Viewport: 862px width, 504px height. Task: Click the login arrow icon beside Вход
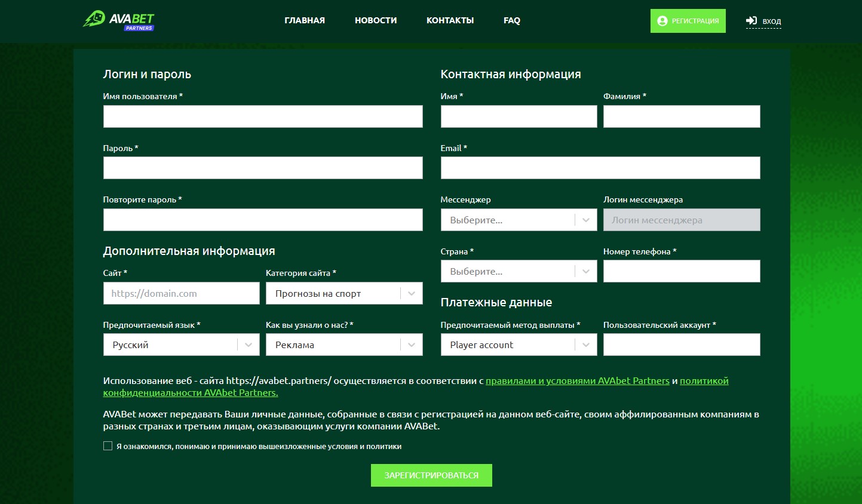tap(751, 21)
